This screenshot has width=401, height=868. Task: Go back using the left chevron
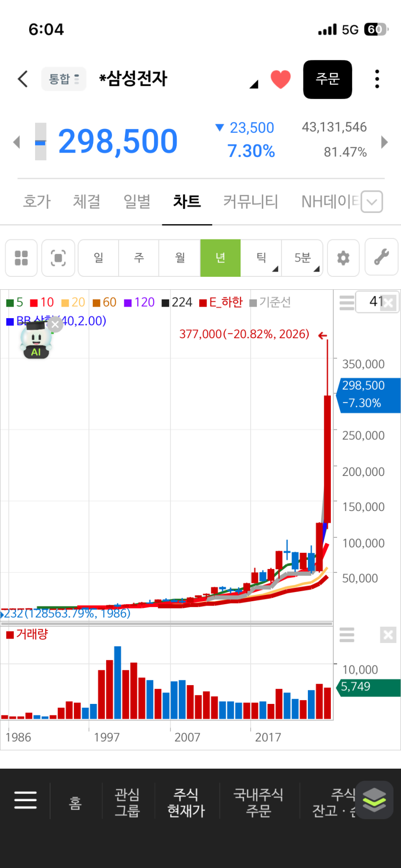coord(23,79)
